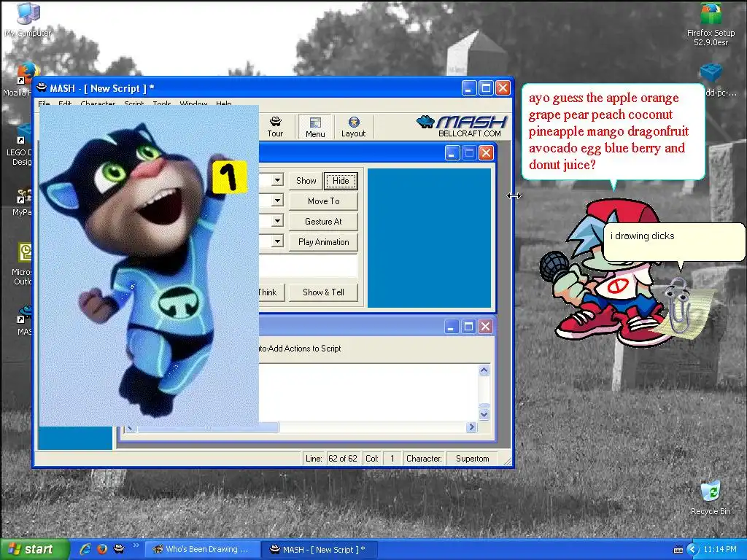Open the dropdown beside the Move To button
Viewport: 747px width, 560px height.
[x=276, y=201]
